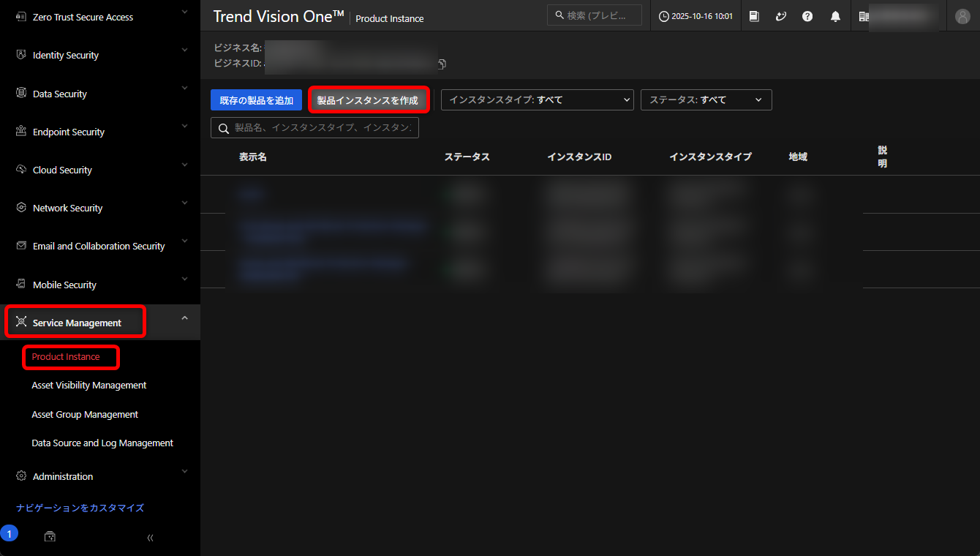Click the clock icon beside the date

[x=664, y=16]
